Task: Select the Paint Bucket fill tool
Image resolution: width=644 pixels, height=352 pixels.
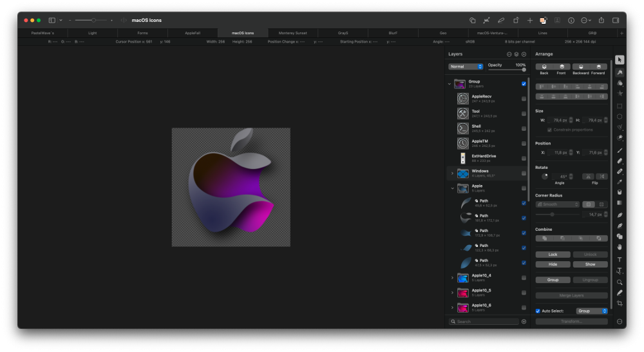Action: [620, 192]
